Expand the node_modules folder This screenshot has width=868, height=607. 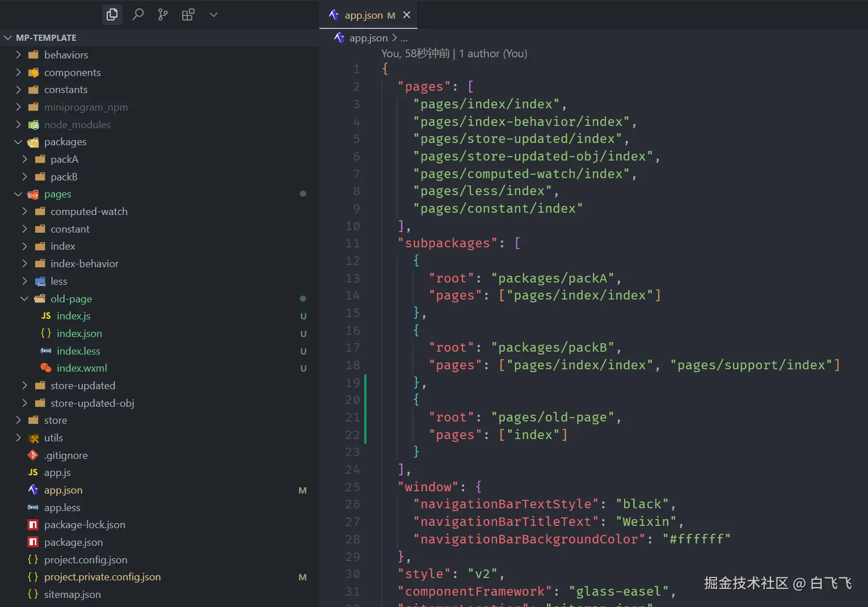click(x=18, y=125)
